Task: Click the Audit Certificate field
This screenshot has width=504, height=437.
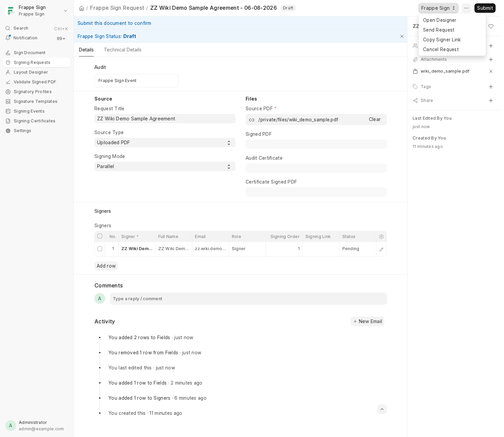Action: click(x=316, y=168)
